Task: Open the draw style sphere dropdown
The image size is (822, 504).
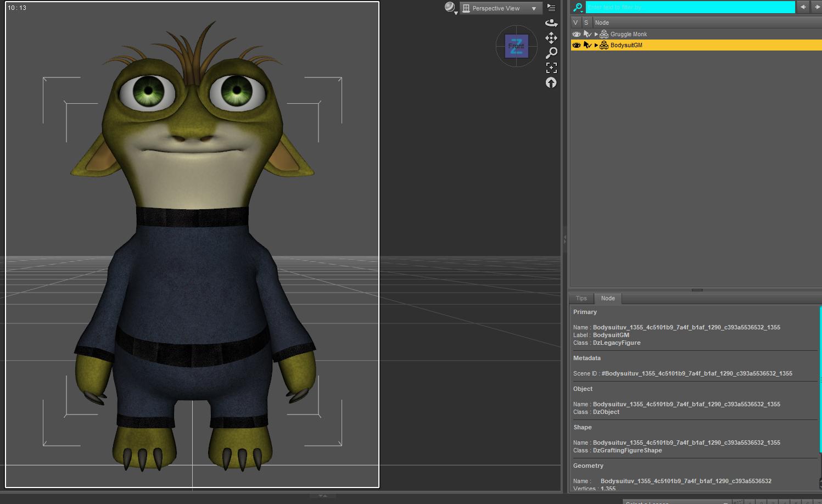Action: 450,8
